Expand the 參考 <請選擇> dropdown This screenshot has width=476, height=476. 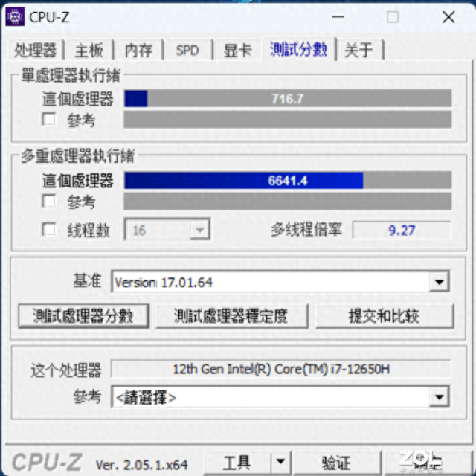click(x=439, y=396)
